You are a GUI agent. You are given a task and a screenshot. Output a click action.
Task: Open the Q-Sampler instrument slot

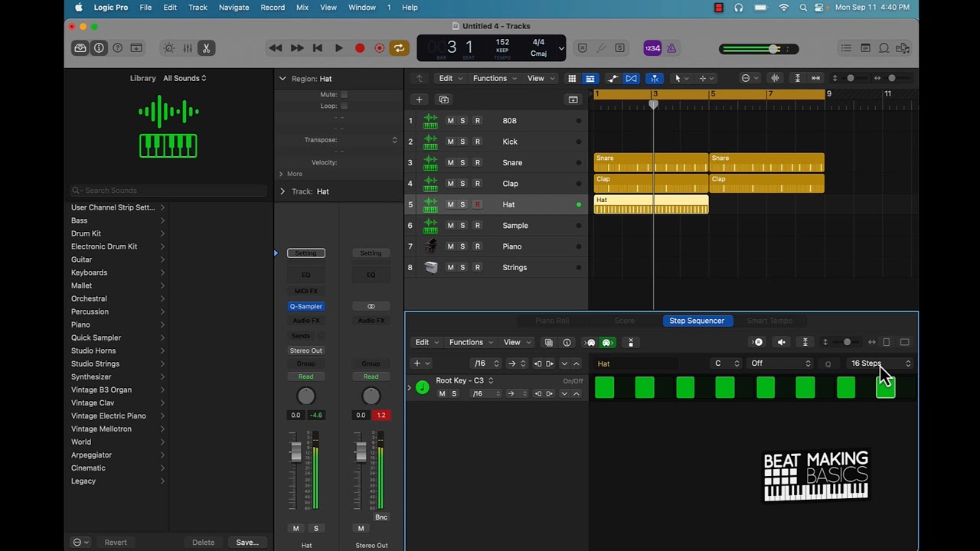pyautogui.click(x=305, y=306)
